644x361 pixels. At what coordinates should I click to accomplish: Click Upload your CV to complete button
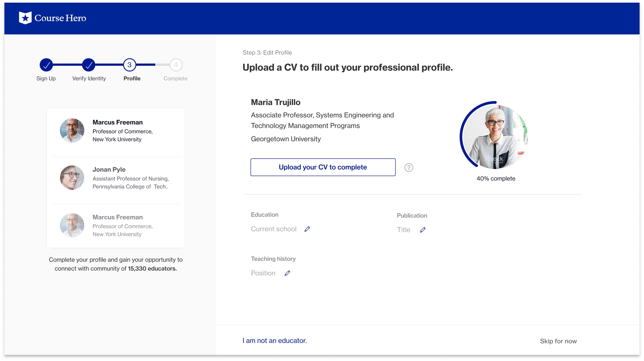[323, 167]
